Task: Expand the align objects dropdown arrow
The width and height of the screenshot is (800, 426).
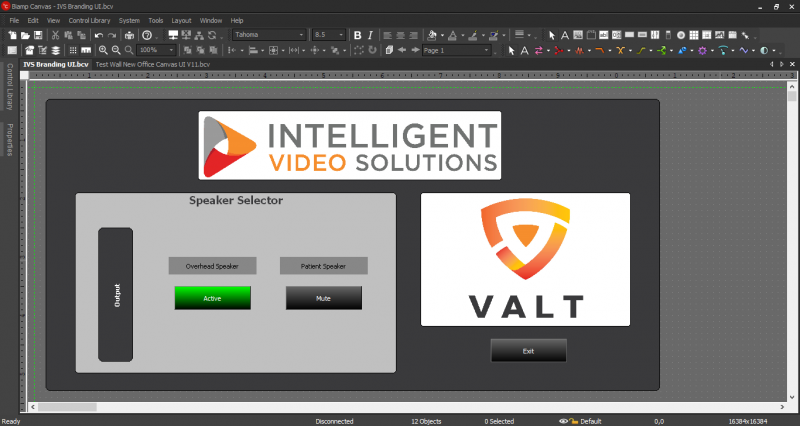Action: click(x=262, y=50)
